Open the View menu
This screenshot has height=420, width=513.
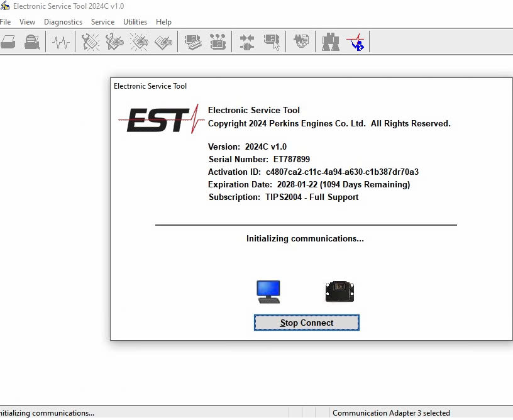[x=27, y=22]
